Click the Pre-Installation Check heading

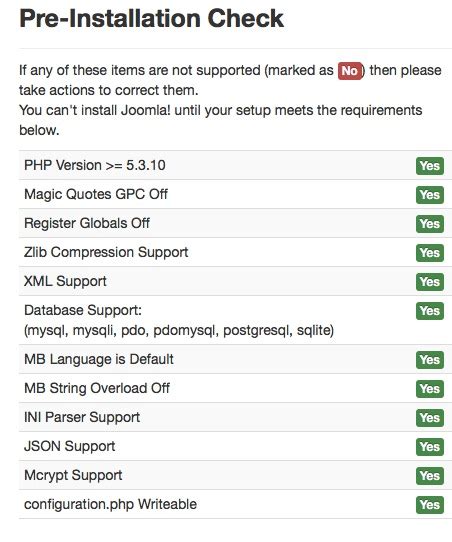tap(151, 19)
